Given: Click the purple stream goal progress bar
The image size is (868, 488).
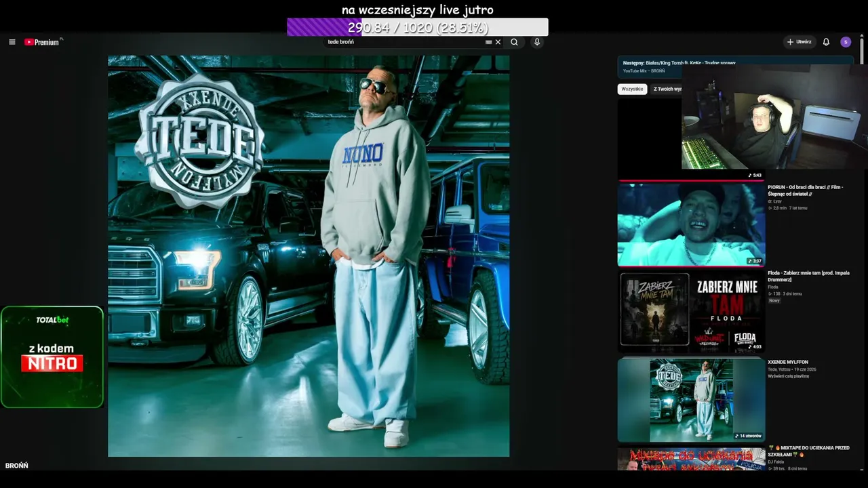Looking at the screenshot, I should (x=418, y=27).
